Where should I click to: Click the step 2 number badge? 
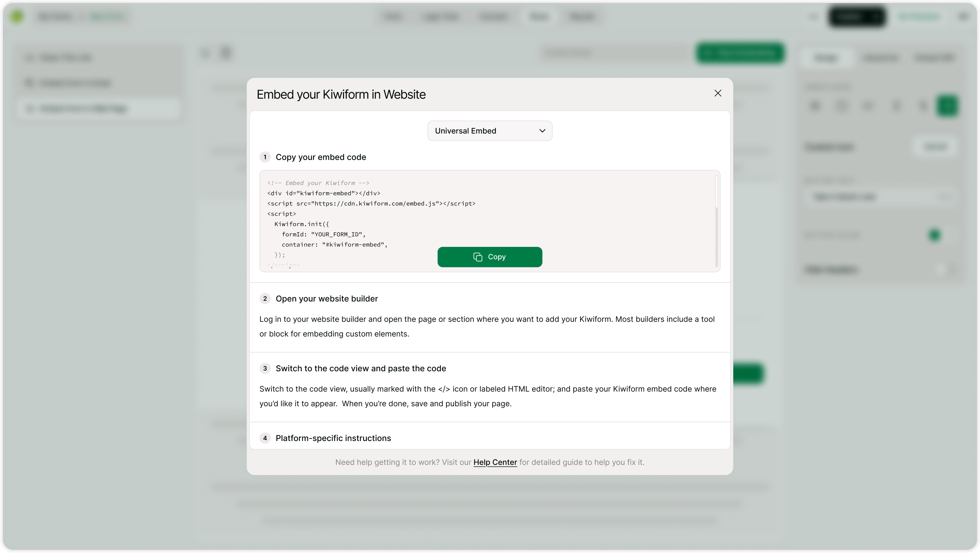pyautogui.click(x=265, y=299)
